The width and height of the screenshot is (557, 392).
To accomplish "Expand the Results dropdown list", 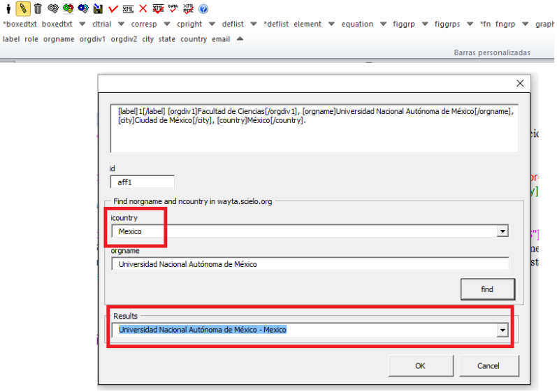I will coord(502,330).
